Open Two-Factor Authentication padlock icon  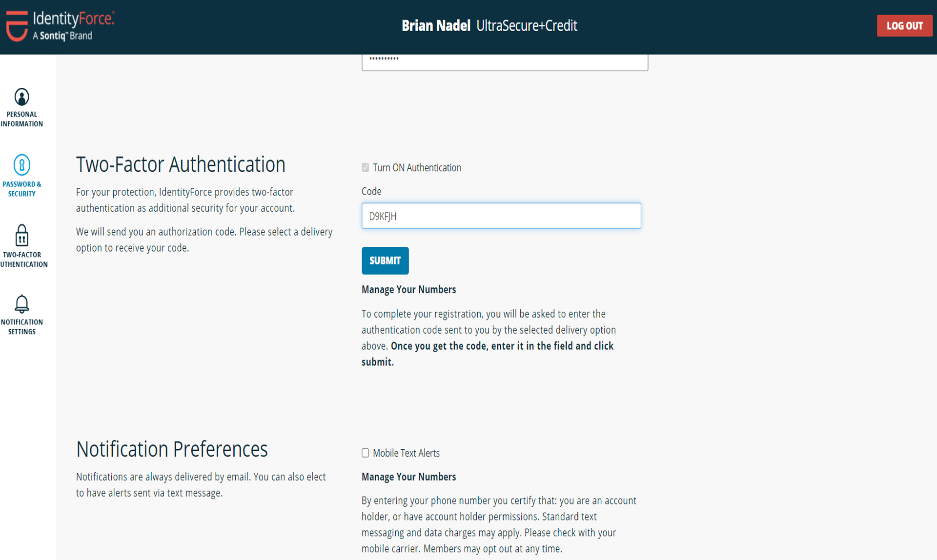[21, 235]
